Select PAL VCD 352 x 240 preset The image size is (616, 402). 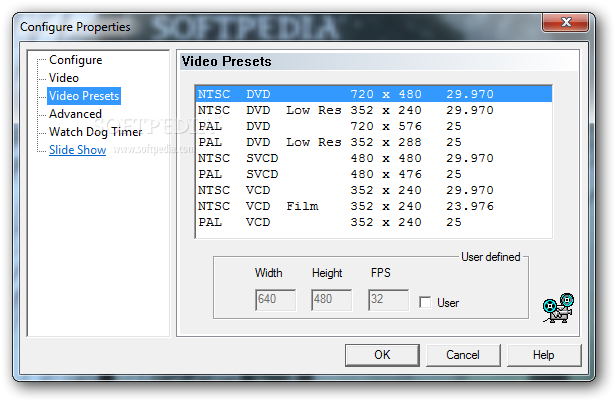[374, 222]
